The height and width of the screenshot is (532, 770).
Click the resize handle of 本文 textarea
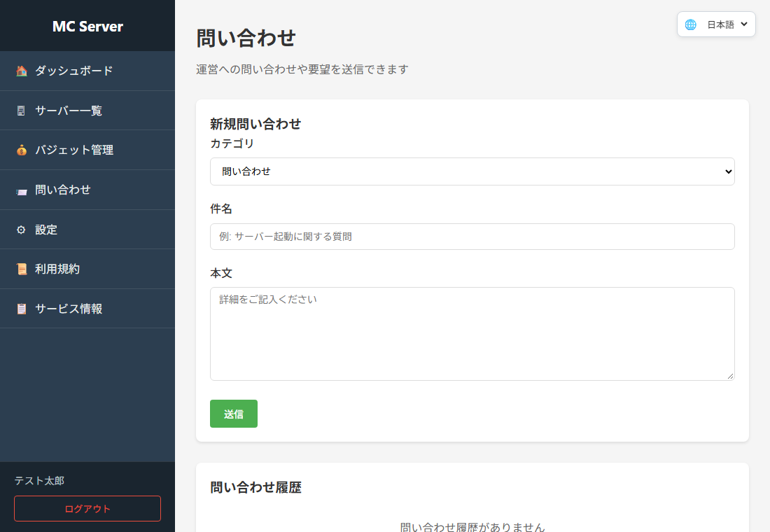730,377
